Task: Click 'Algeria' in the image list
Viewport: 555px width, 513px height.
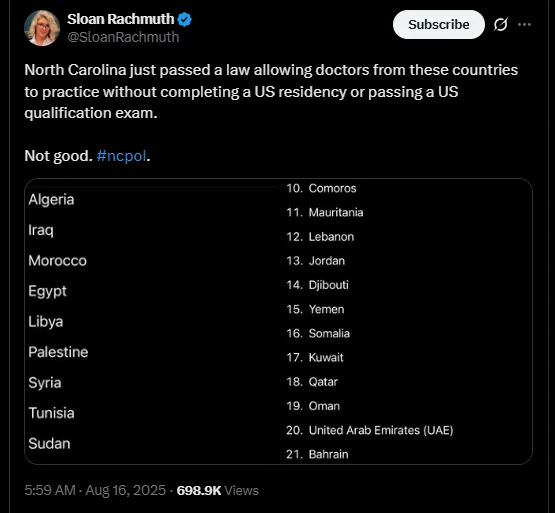Action: (x=51, y=199)
